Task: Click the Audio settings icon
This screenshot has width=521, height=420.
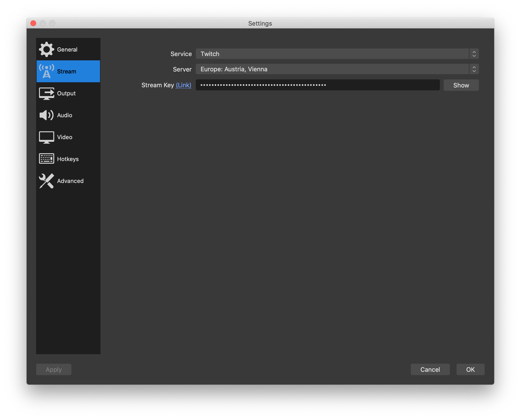Action: pos(46,115)
